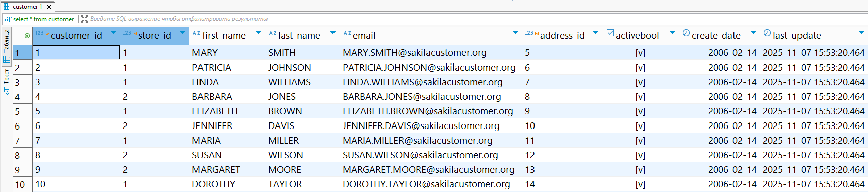Click the record mode circle icon in grid corner
868x192 pixels.
(27, 35)
